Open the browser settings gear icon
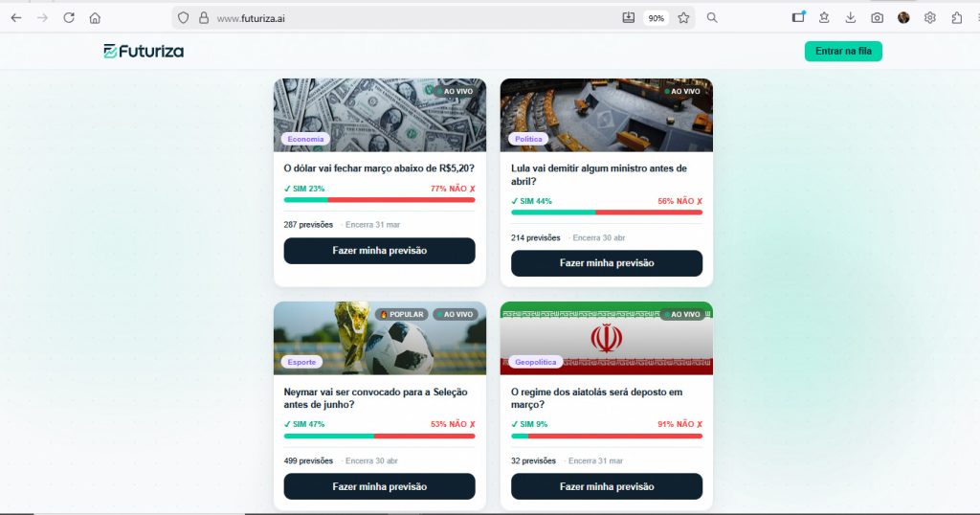 click(x=930, y=18)
